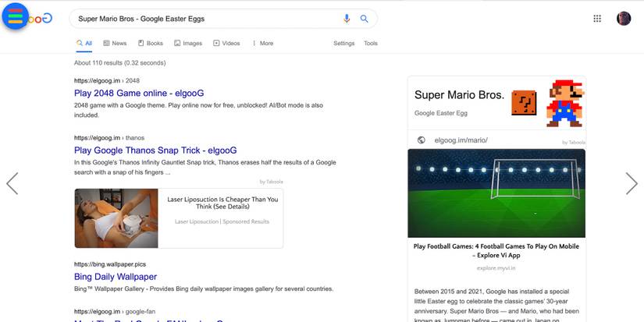
Task: Go to previous slide with left arrow
Action: [12, 183]
